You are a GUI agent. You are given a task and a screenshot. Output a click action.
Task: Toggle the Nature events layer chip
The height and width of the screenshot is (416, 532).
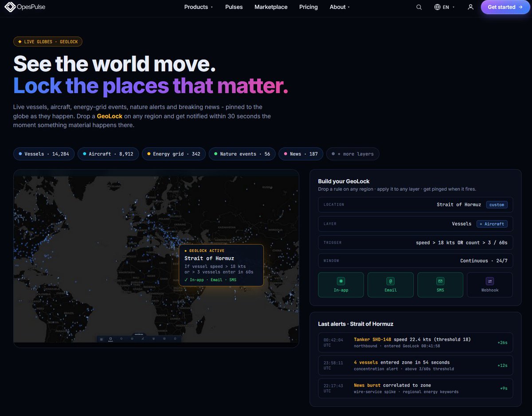coord(242,154)
